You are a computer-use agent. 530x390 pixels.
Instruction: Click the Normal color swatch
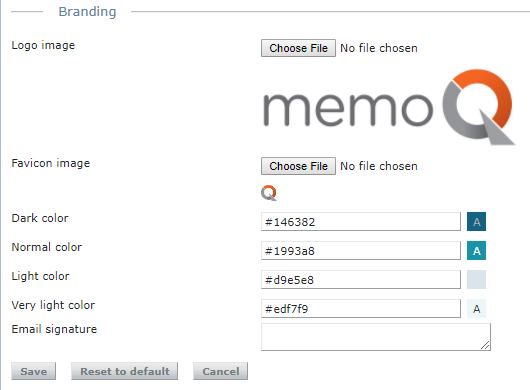(476, 251)
